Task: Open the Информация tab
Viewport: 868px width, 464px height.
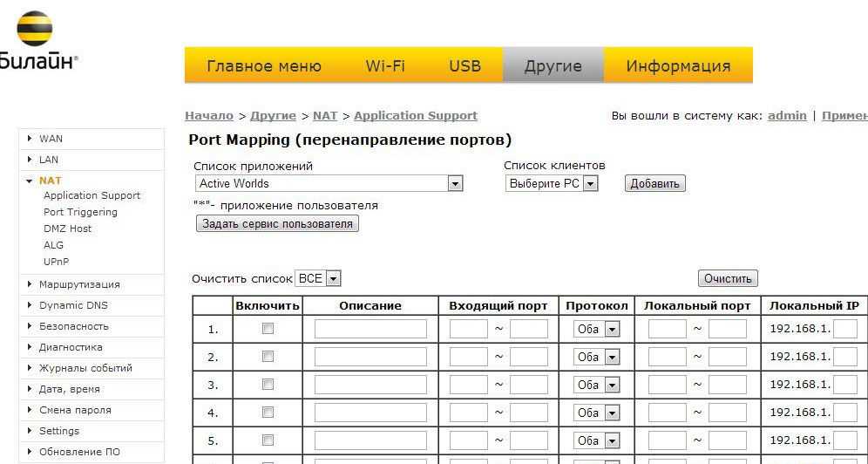Action: pyautogui.click(x=678, y=66)
